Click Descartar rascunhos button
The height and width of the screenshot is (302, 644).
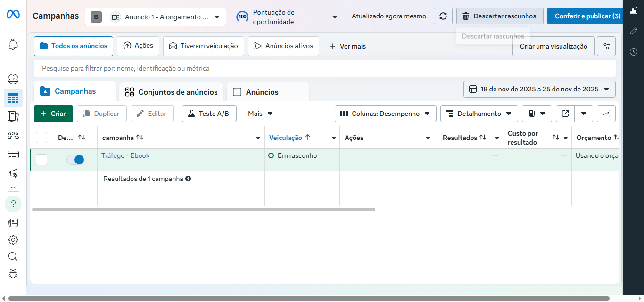point(500,16)
